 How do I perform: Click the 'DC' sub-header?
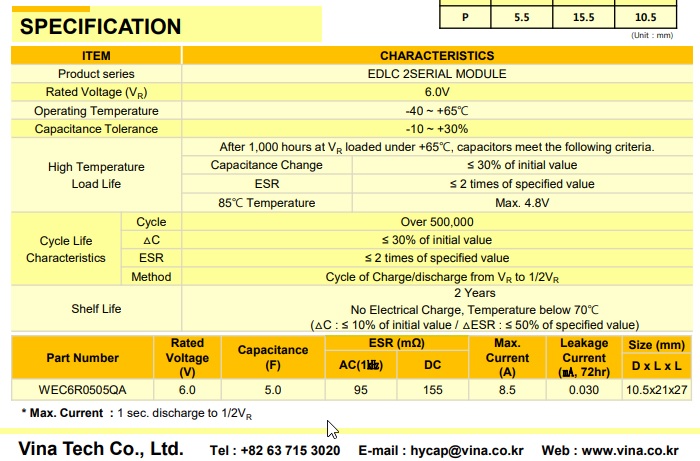click(x=433, y=365)
